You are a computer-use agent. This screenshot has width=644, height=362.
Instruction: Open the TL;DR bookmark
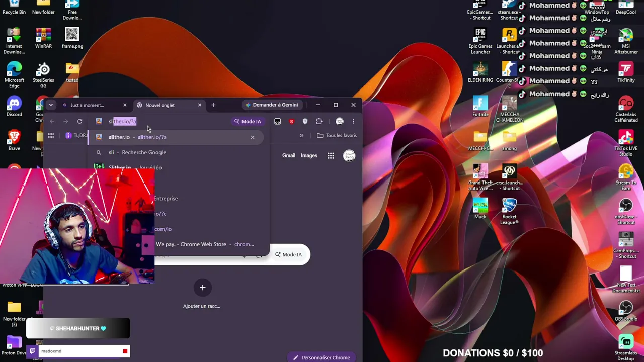tap(76, 135)
